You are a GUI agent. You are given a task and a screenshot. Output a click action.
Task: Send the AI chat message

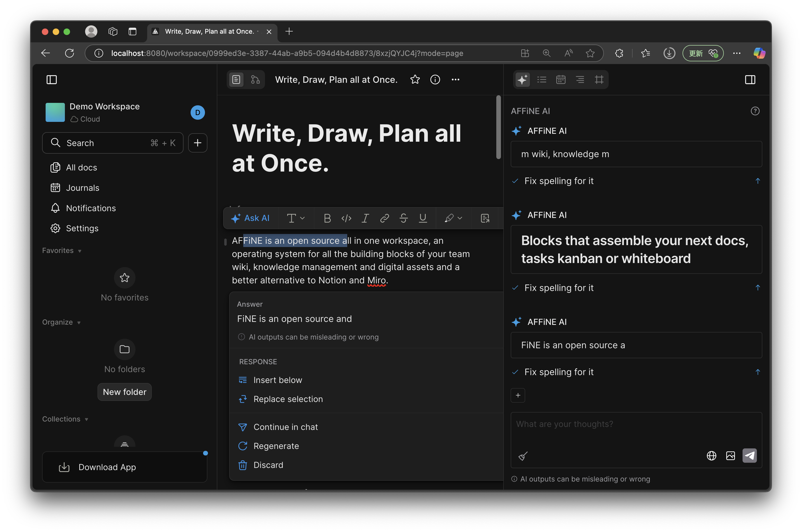749,456
